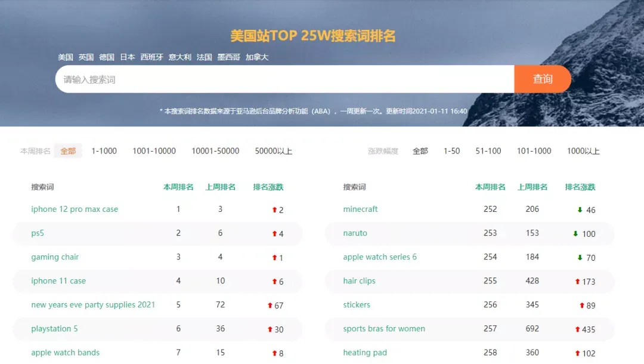Filter this week's rank by 1-1000
644x364 pixels.
tap(104, 151)
